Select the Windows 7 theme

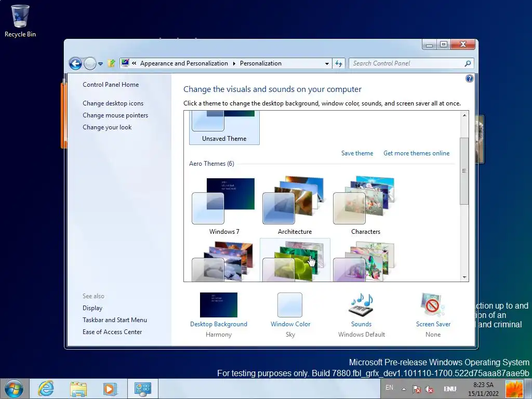coord(224,205)
